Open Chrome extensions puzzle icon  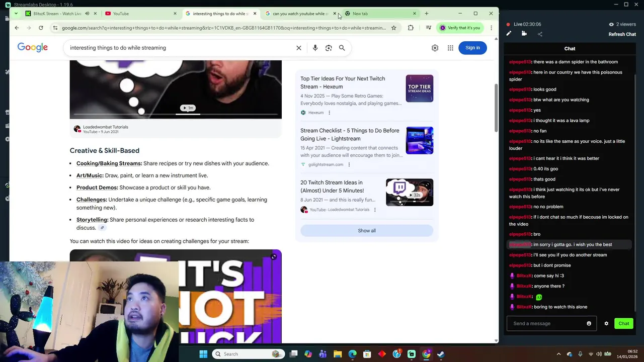411,28
